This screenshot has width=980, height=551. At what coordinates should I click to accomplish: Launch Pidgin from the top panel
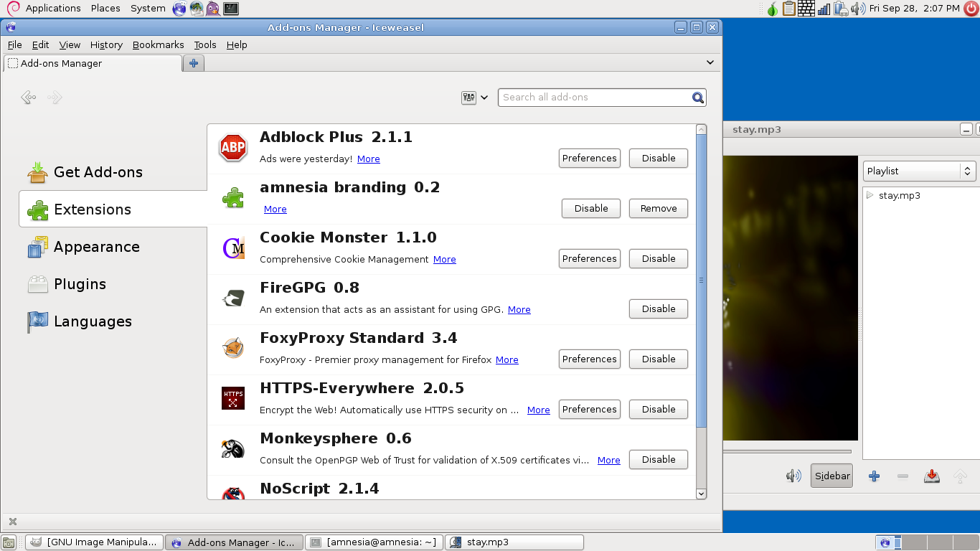click(213, 9)
